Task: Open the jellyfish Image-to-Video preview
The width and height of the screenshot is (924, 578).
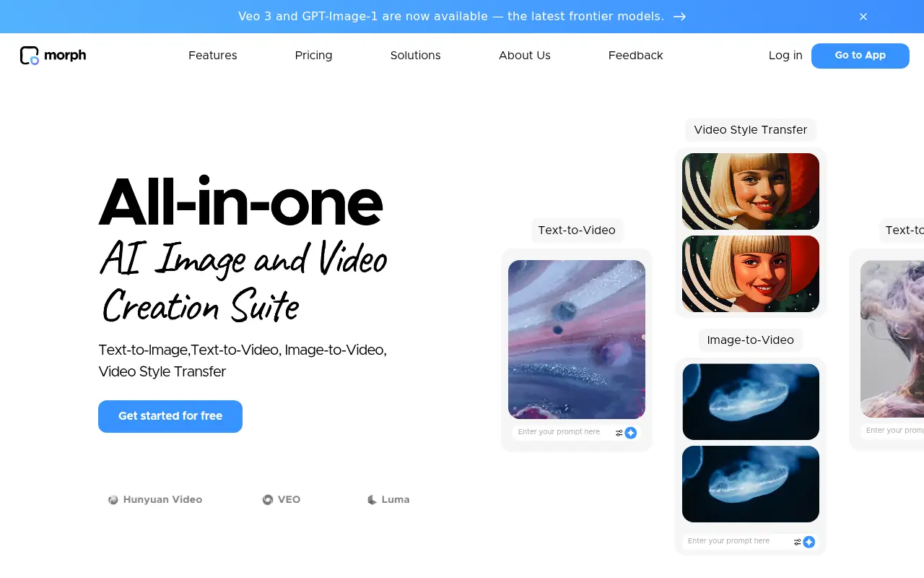Action: pos(750,402)
